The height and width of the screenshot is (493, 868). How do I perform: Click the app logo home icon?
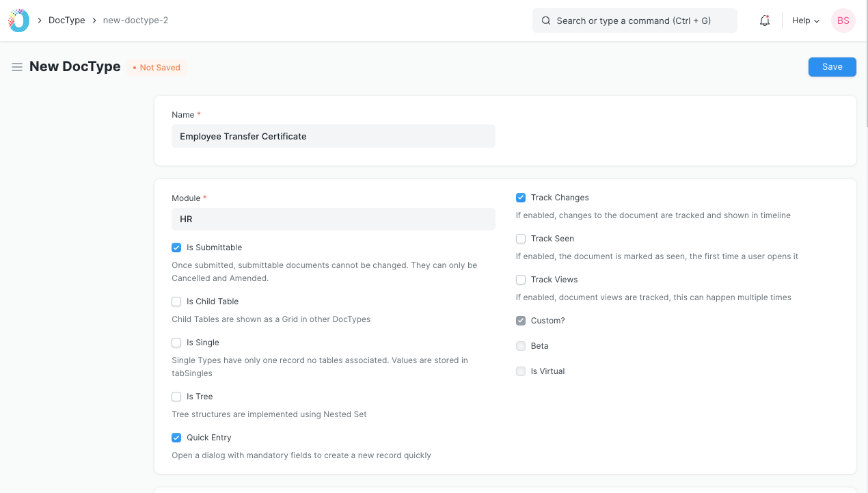pos(18,21)
